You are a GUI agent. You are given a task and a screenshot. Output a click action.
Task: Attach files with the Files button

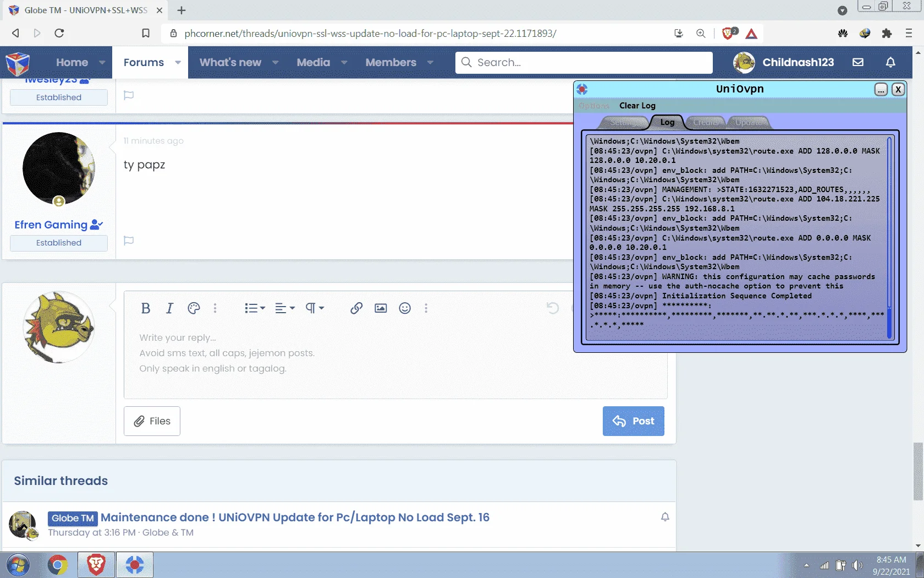tap(152, 421)
